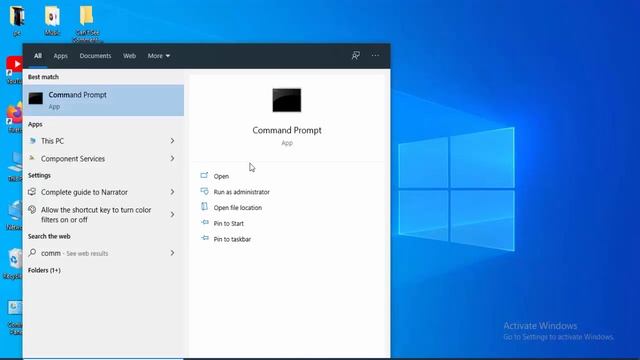Click the Best match section heading

(x=43, y=77)
